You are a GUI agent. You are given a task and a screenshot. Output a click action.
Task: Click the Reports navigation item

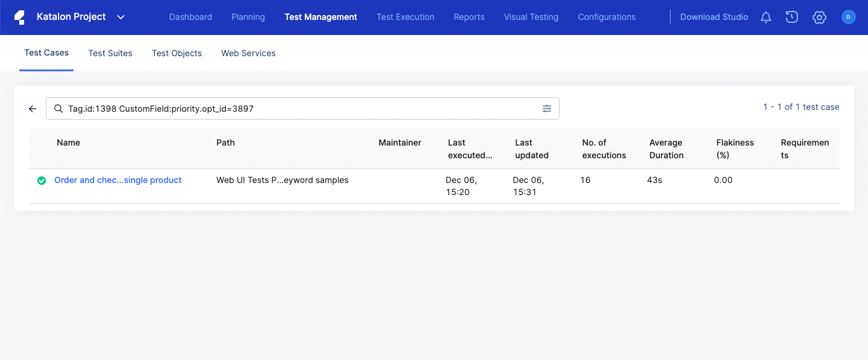tap(469, 17)
